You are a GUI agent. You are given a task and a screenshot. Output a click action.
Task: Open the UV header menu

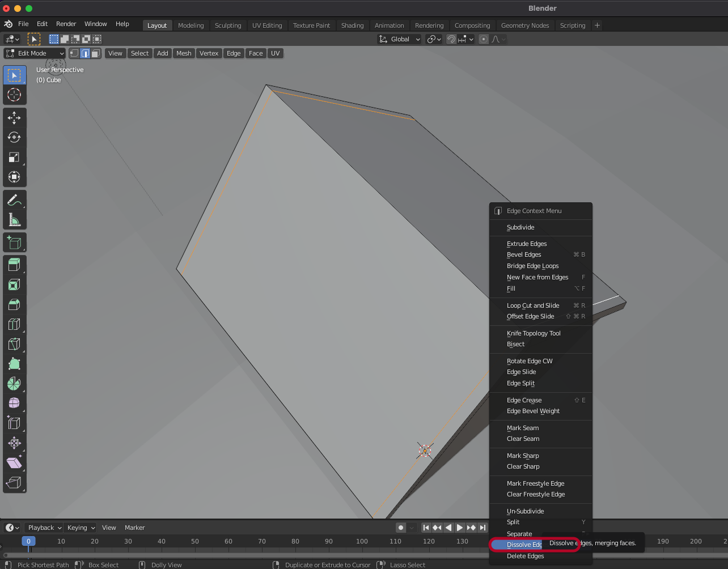pos(275,53)
